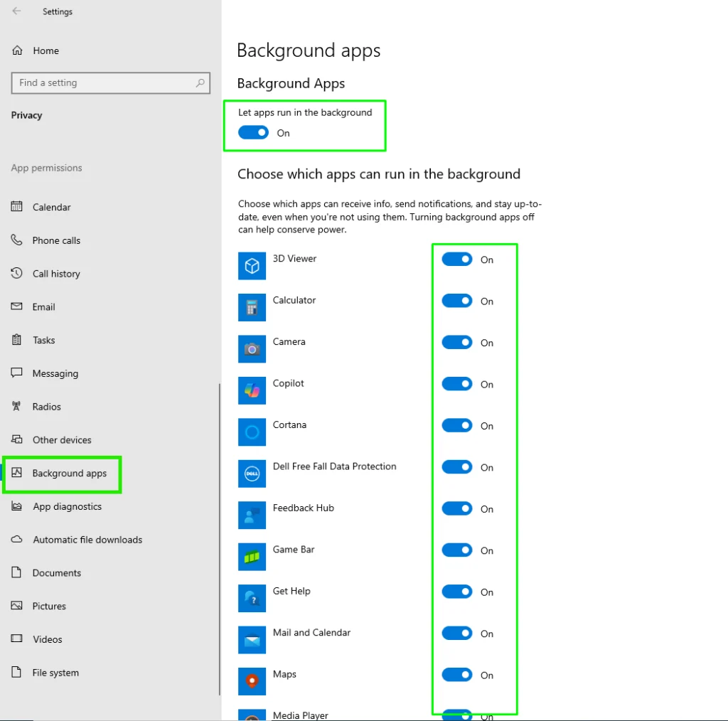
Task: Turn off Let apps run in background
Action: pos(254,133)
